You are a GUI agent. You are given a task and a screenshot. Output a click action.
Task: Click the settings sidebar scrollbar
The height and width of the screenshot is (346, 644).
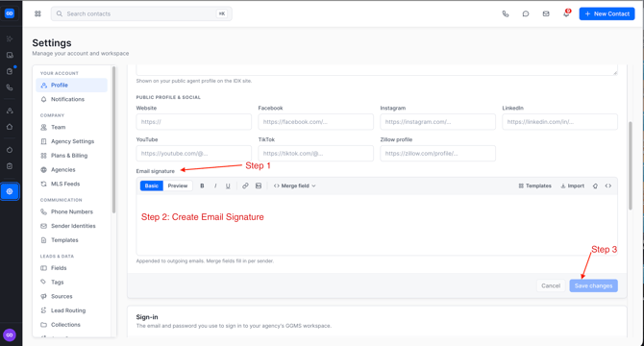[113, 139]
